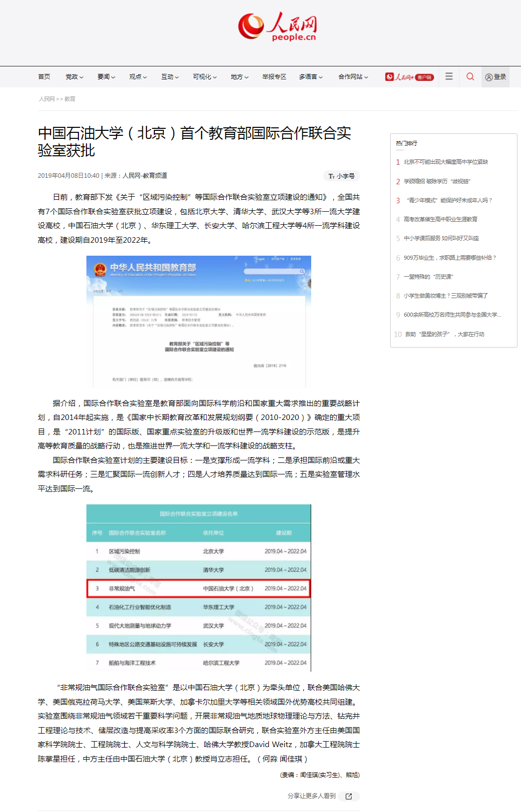Click the 人民网 breadcrumb link
Image resolution: width=521 pixels, height=812 pixels.
click(46, 99)
